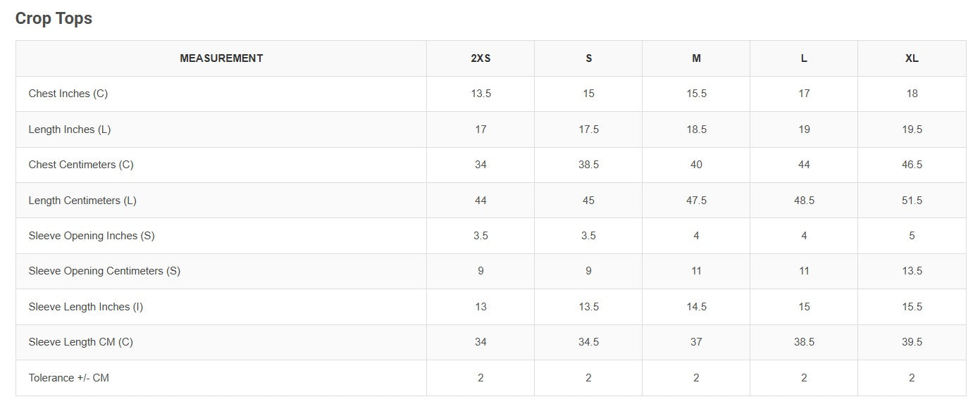Select the XL column header
The height and width of the screenshot is (411, 980).
(912, 58)
